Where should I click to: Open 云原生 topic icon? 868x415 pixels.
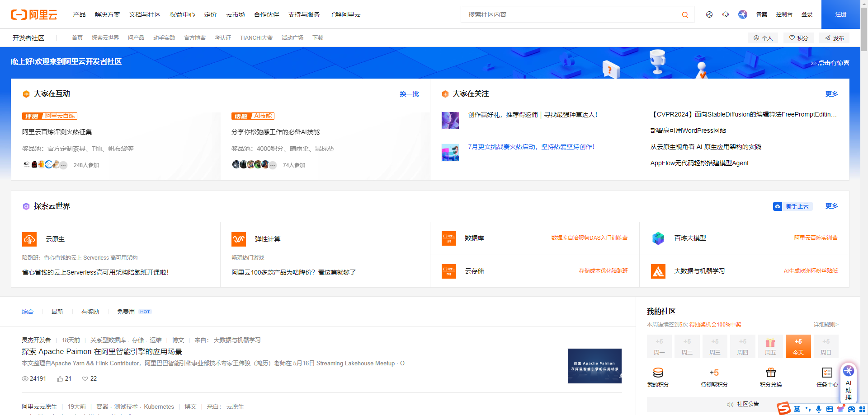pos(29,239)
